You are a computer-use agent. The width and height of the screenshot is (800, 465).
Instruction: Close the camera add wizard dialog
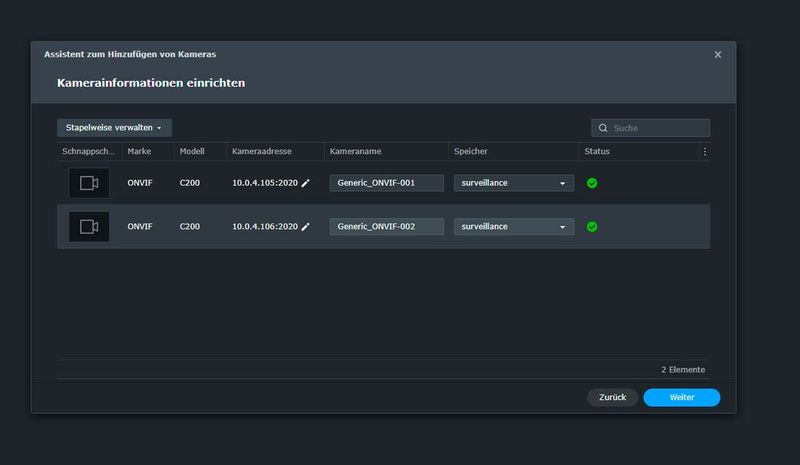(x=717, y=55)
